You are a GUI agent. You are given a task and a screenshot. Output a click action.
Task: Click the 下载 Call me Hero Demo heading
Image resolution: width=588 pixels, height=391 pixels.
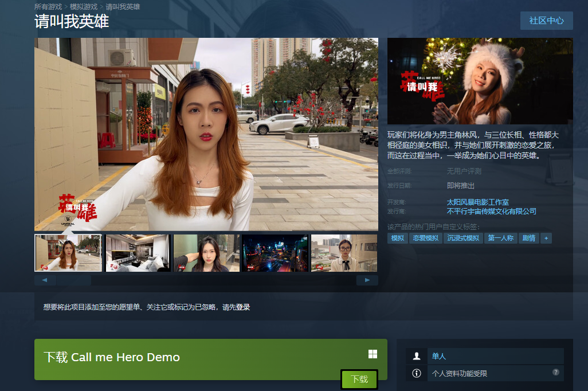[112, 357]
